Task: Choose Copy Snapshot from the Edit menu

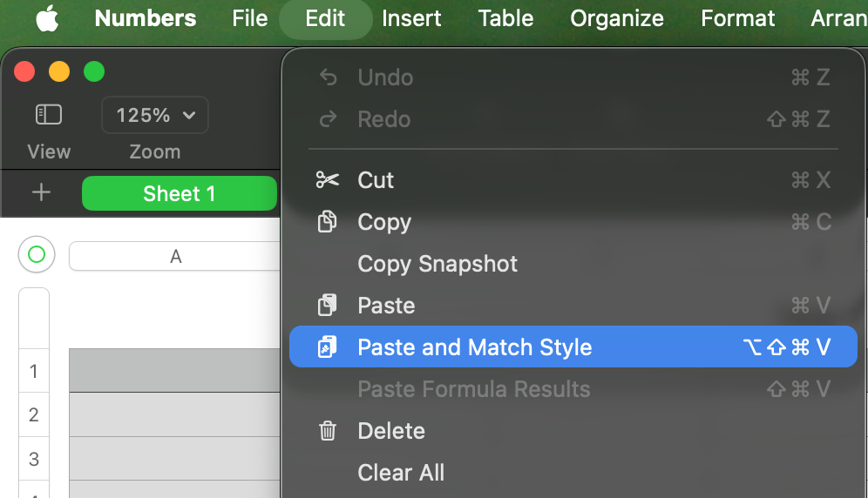Action: coord(437,264)
